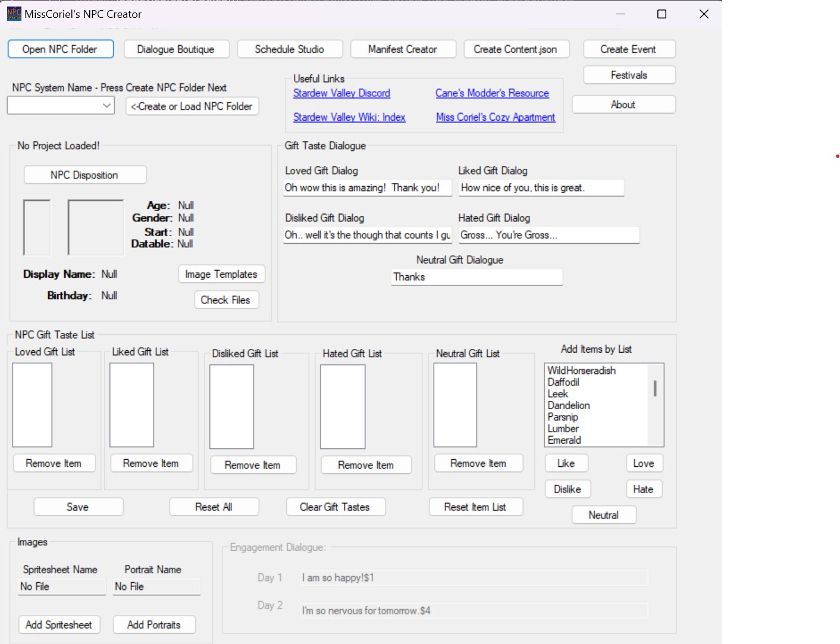Click the NPC Creator app icon in title bar
This screenshot has height=644, width=840.
[14, 14]
